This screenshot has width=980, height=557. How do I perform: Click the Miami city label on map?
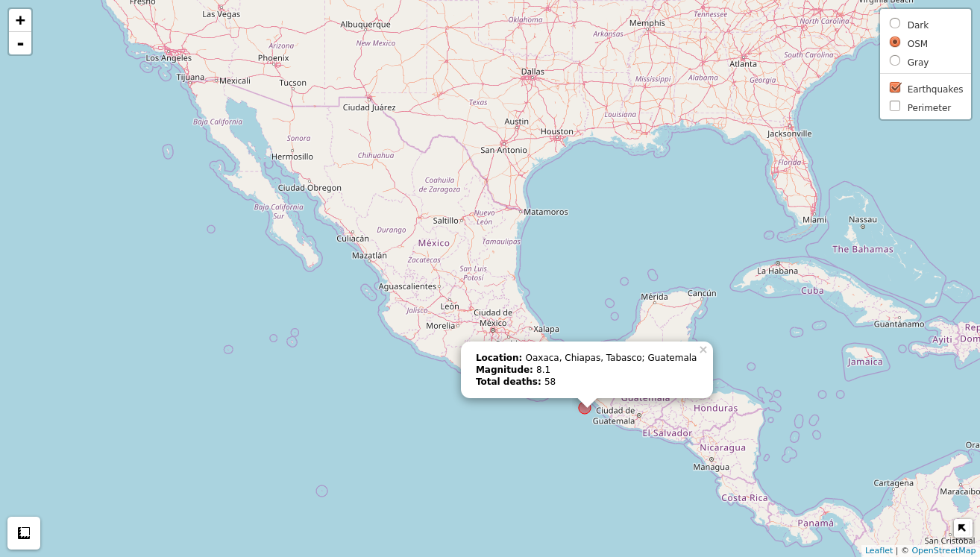pos(814,220)
